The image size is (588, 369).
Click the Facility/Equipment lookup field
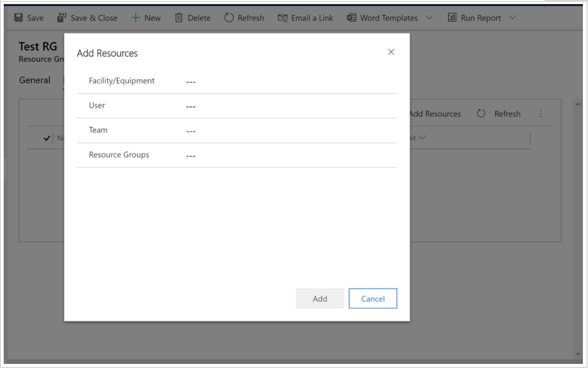291,82
